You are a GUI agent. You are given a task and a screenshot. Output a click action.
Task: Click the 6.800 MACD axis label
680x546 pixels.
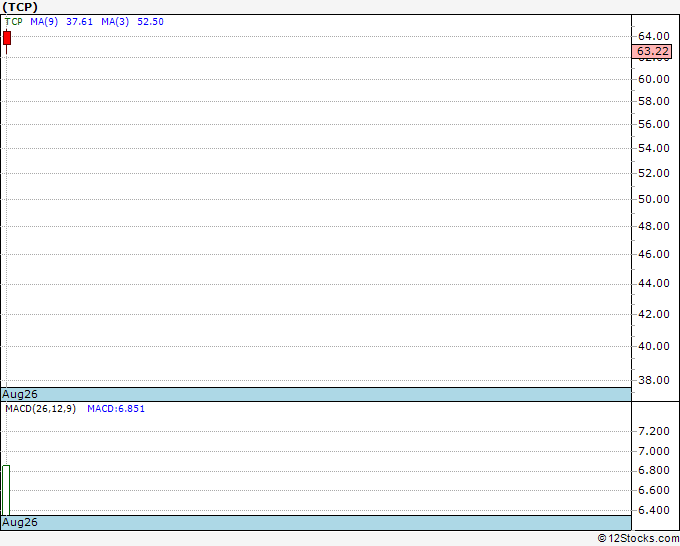(654, 471)
